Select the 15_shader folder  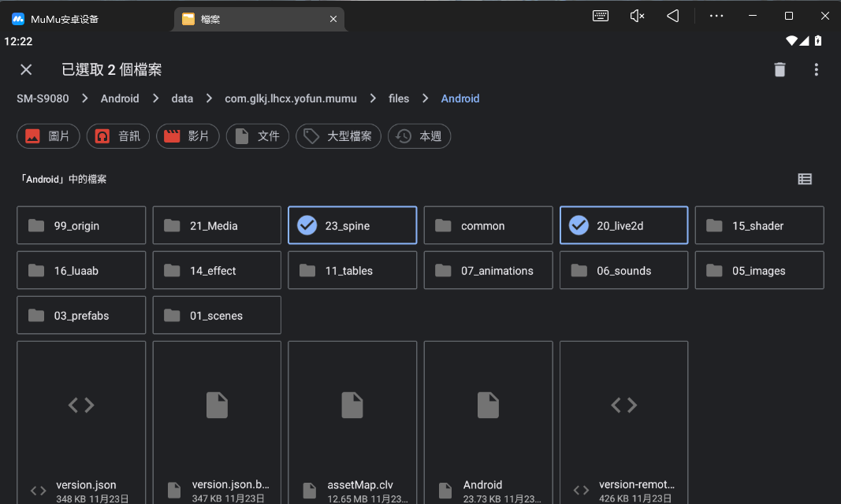click(760, 225)
